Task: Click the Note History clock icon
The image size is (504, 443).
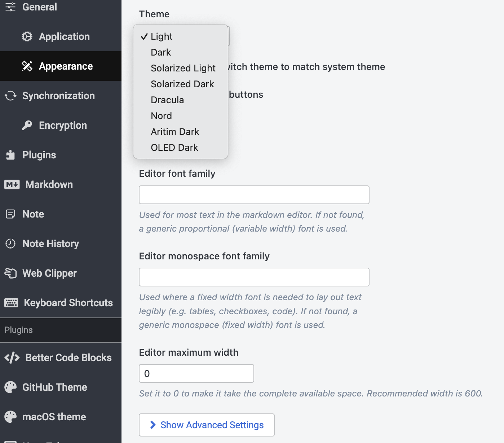Action: click(10, 244)
